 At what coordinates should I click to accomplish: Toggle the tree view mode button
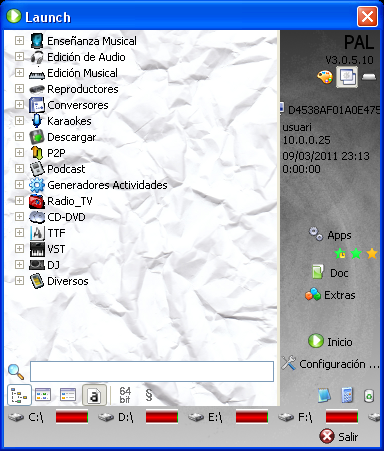click(x=19, y=395)
